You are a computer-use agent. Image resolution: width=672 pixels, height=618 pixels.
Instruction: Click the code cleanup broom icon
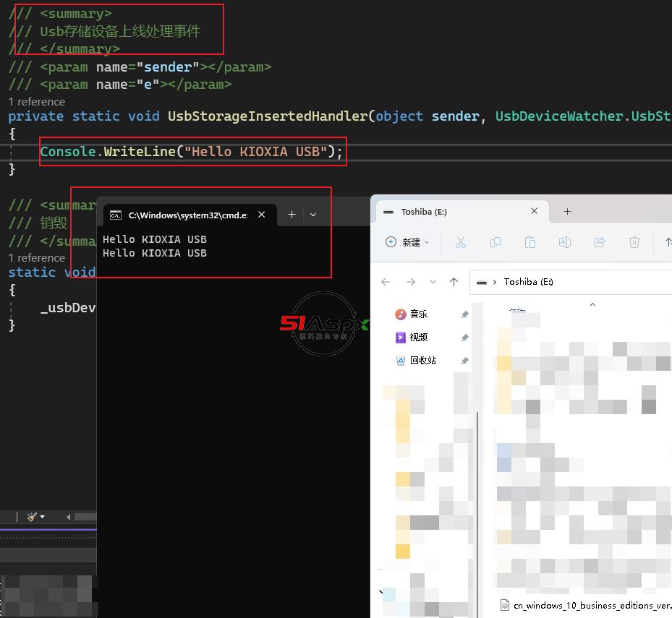coord(32,517)
